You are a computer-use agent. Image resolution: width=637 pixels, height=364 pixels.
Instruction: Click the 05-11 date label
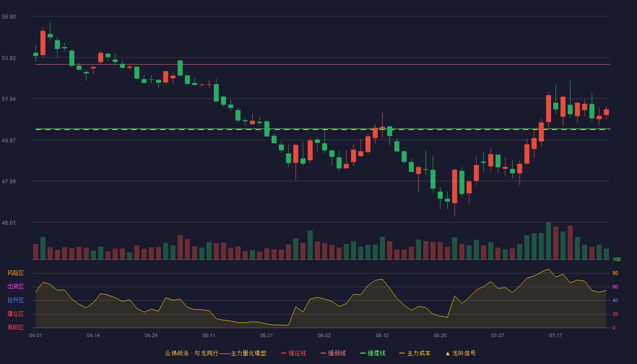click(209, 335)
